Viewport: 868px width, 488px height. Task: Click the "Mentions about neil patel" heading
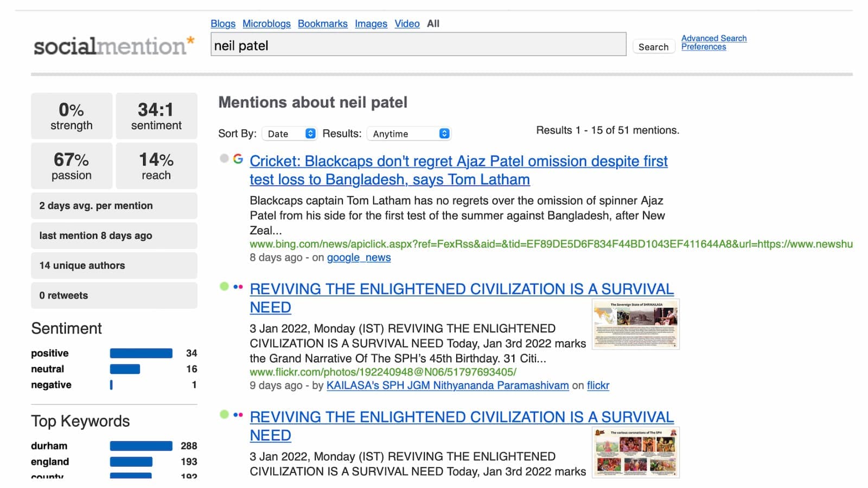point(313,102)
